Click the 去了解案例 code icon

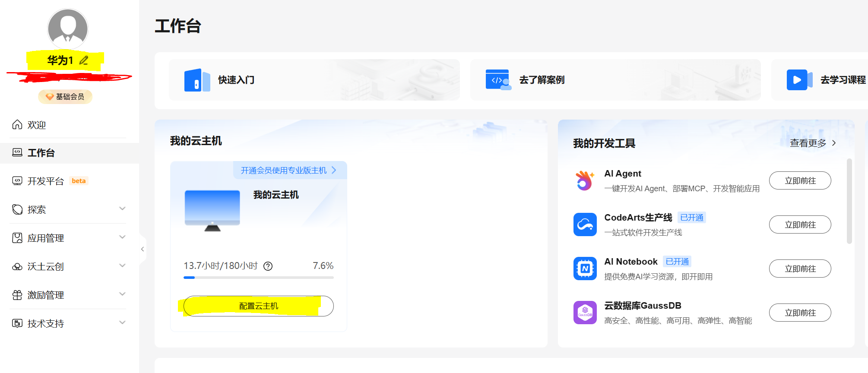pos(498,80)
